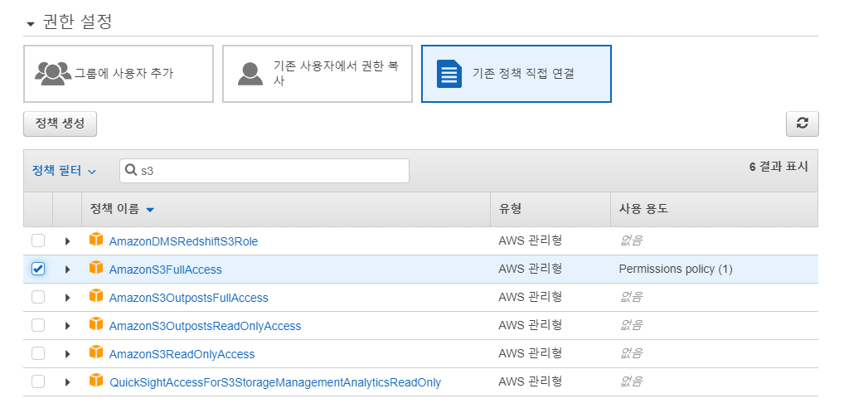Click the orange box icon for AmazonDMSRedshiftS3Role
The image size is (868, 413).
coord(96,240)
